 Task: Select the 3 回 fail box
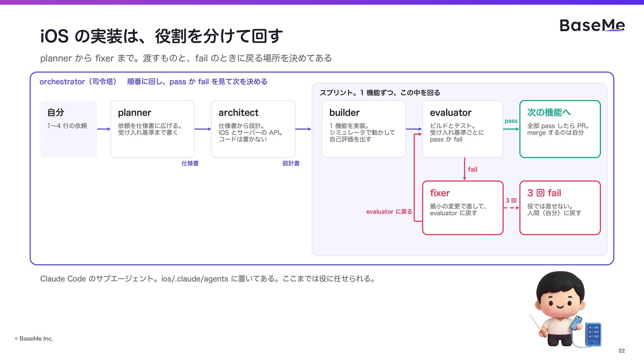pyautogui.click(x=560, y=208)
